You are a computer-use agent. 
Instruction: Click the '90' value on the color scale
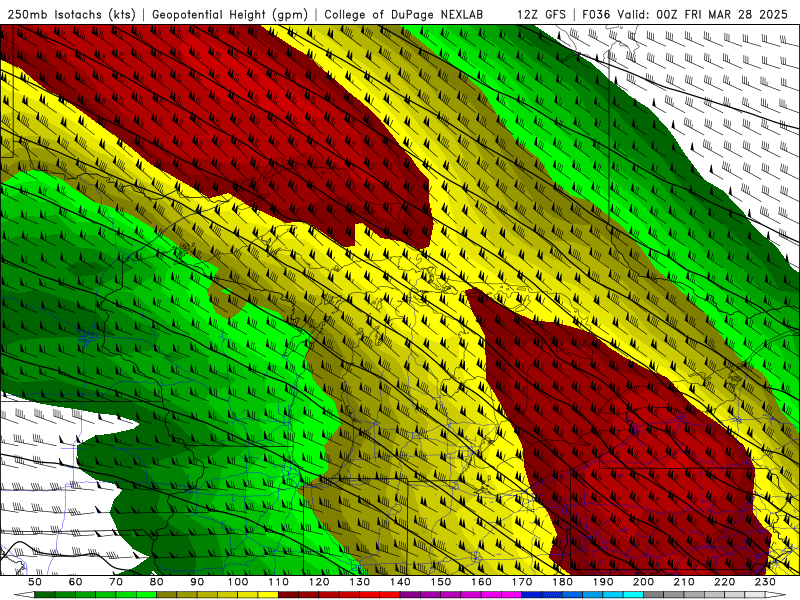(197, 582)
